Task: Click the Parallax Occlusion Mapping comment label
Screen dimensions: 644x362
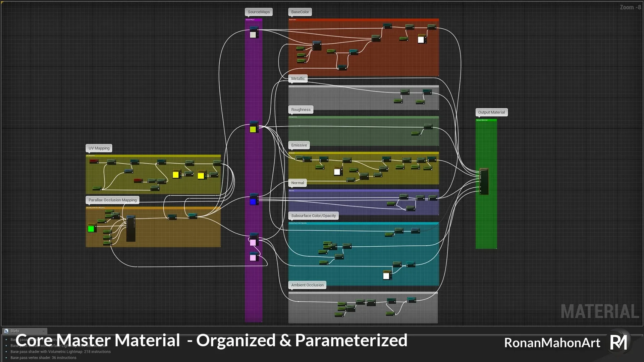Action: coord(112,200)
